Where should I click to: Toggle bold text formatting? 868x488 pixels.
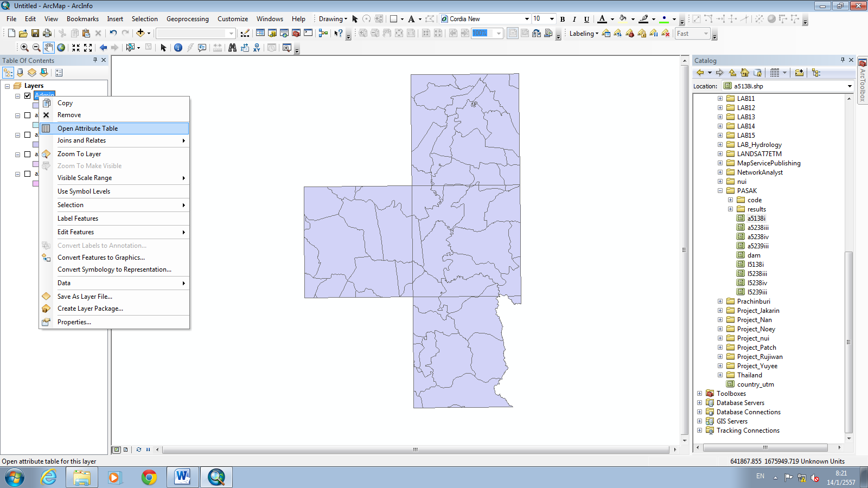point(563,19)
